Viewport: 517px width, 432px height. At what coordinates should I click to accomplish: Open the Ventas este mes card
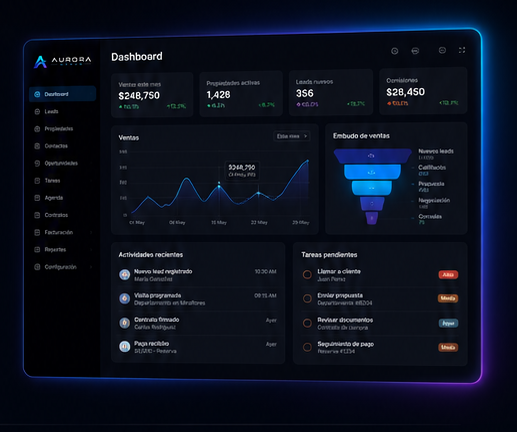152,95
